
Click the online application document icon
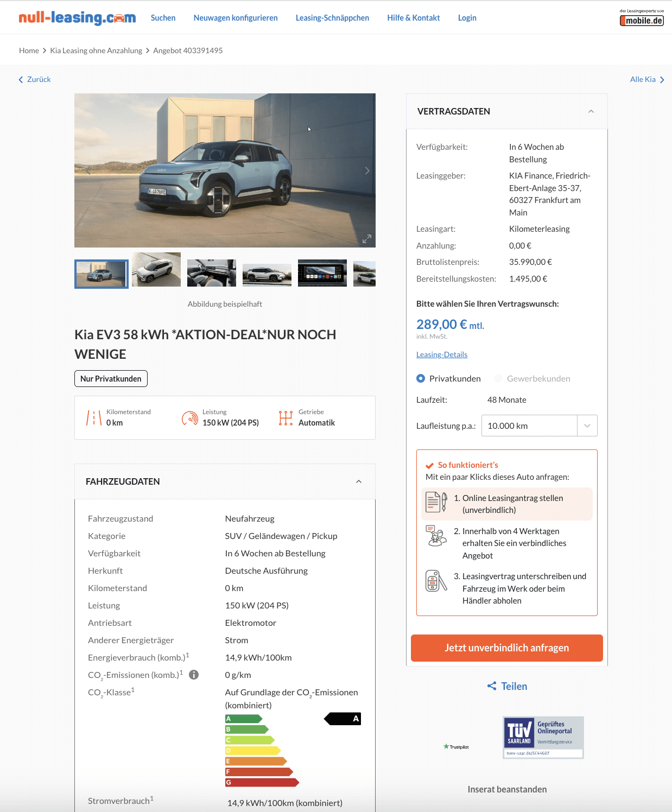pos(436,502)
